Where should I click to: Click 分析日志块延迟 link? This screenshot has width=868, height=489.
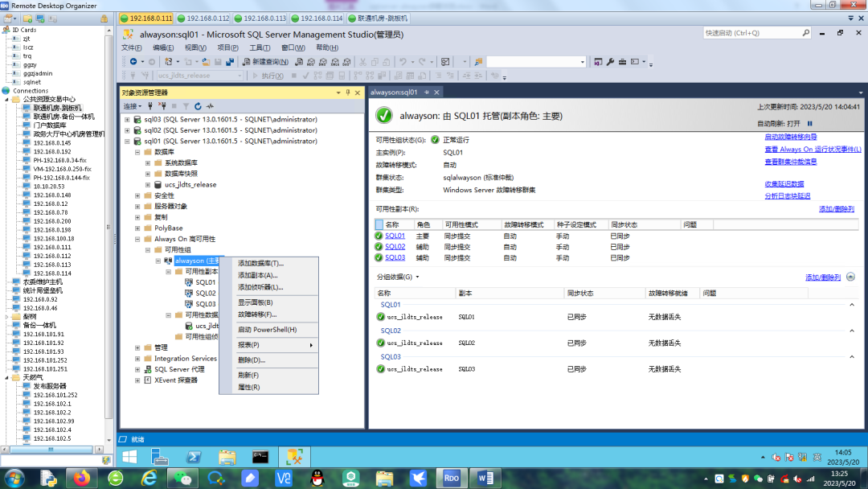click(787, 196)
